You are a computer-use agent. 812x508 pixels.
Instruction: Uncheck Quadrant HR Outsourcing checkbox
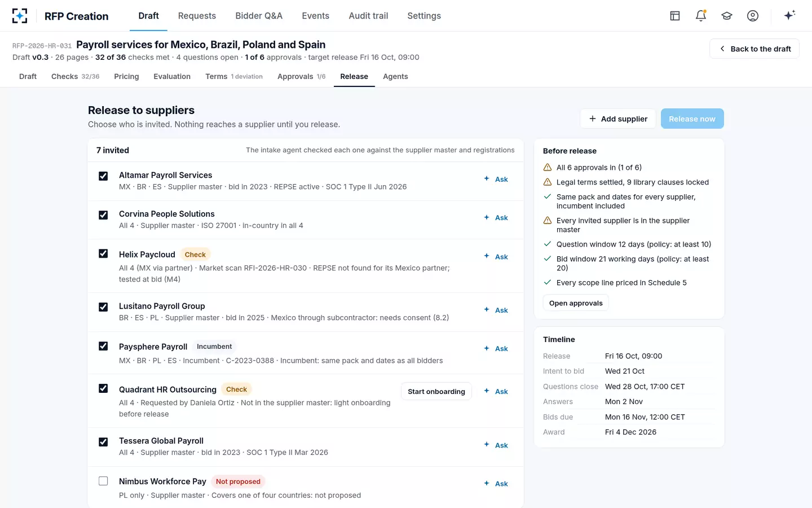click(x=103, y=388)
